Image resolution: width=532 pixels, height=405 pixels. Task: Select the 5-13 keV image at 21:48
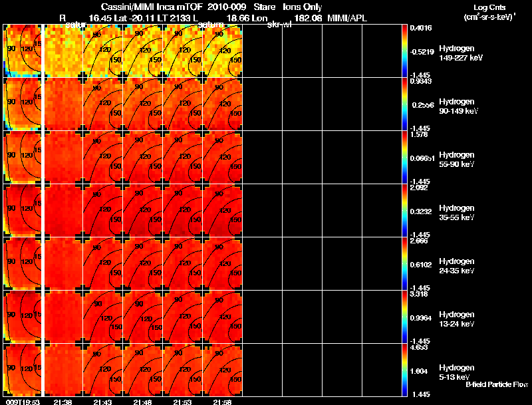pyautogui.click(x=143, y=370)
